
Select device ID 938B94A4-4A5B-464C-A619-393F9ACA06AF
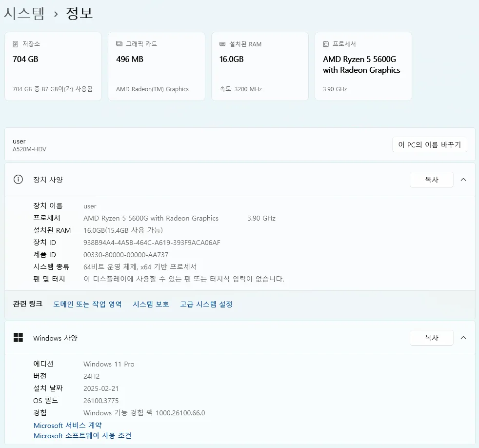(152, 243)
